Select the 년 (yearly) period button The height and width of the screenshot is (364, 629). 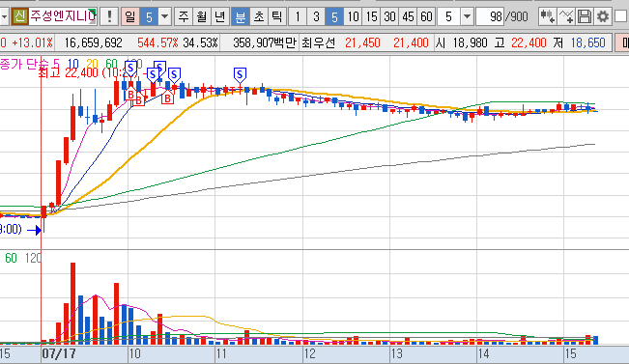[220, 16]
